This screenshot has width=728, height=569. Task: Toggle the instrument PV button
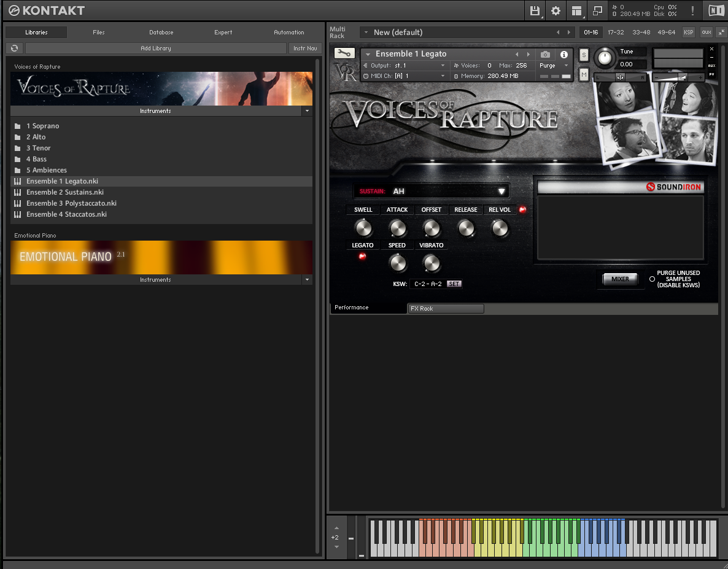712,74
